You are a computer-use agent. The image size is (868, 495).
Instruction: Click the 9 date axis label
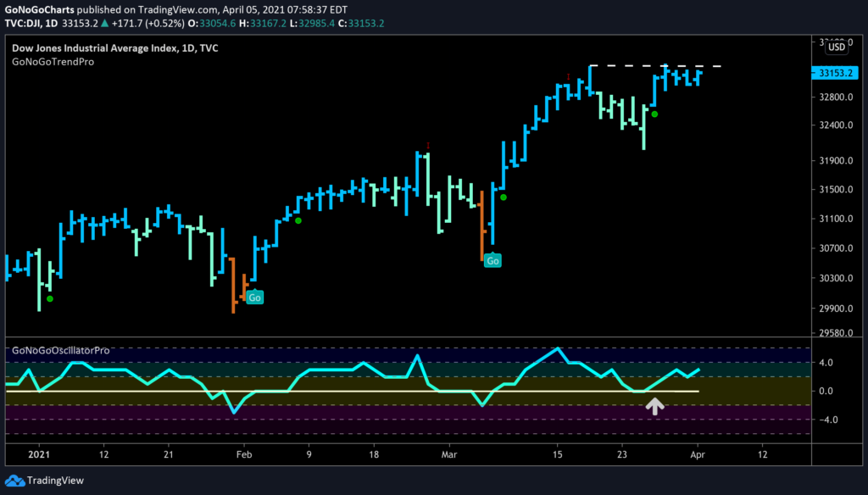[309, 454]
